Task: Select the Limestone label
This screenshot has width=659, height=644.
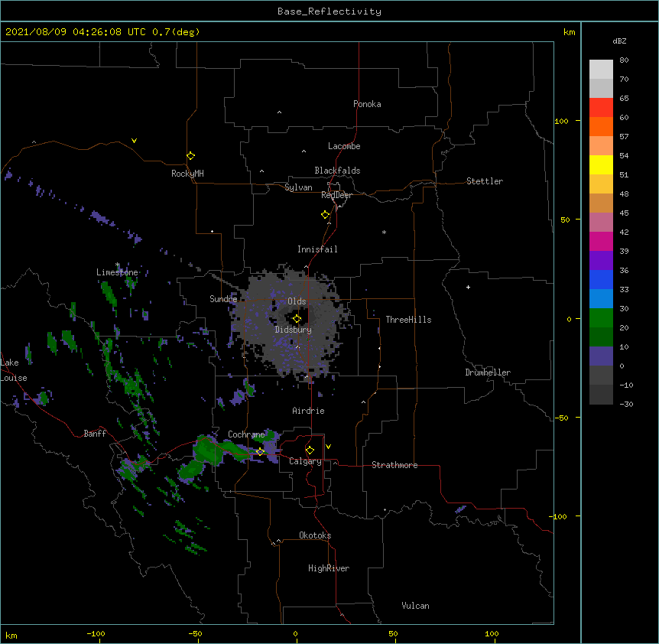Action: [117, 272]
